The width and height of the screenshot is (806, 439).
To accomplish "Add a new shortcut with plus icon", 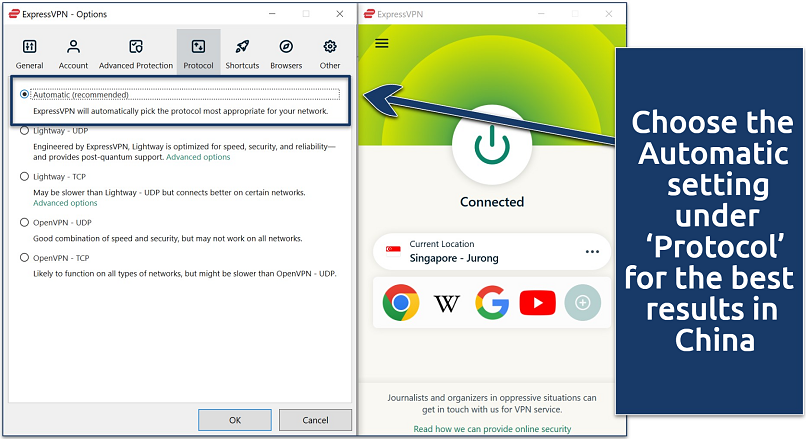I will 582,302.
